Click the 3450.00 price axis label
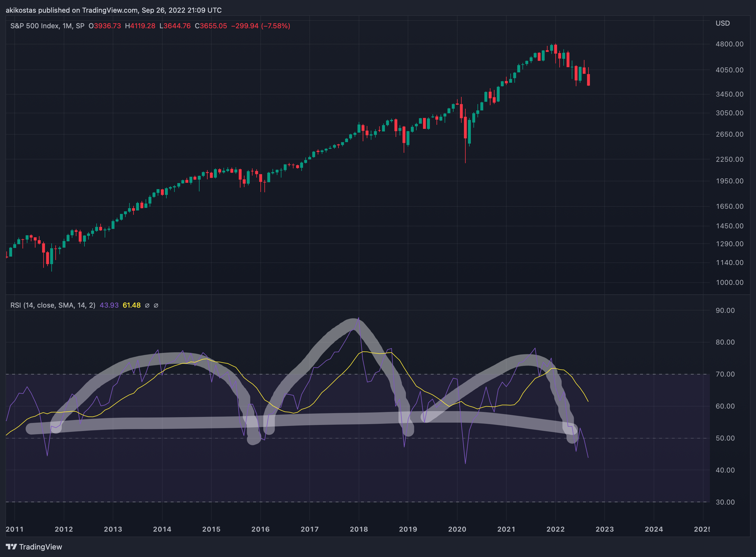The height and width of the screenshot is (557, 756). click(x=729, y=94)
